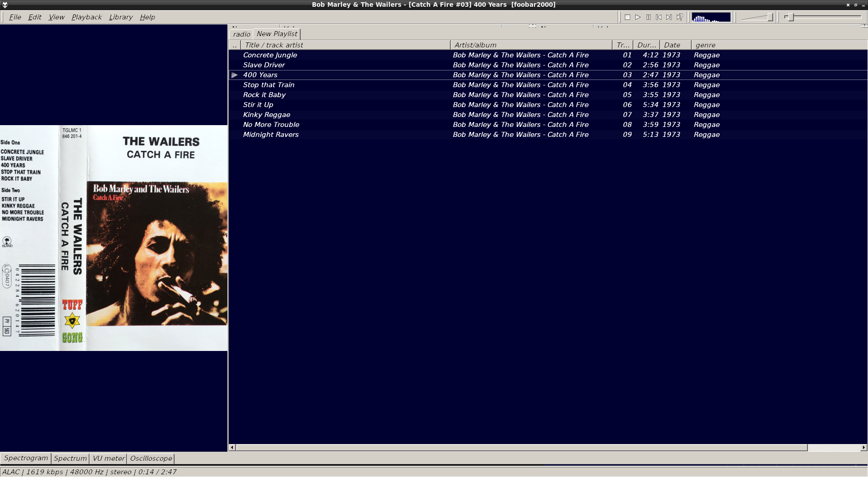The height and width of the screenshot is (477, 868).
Task: Open the Help menu
Action: [147, 17]
